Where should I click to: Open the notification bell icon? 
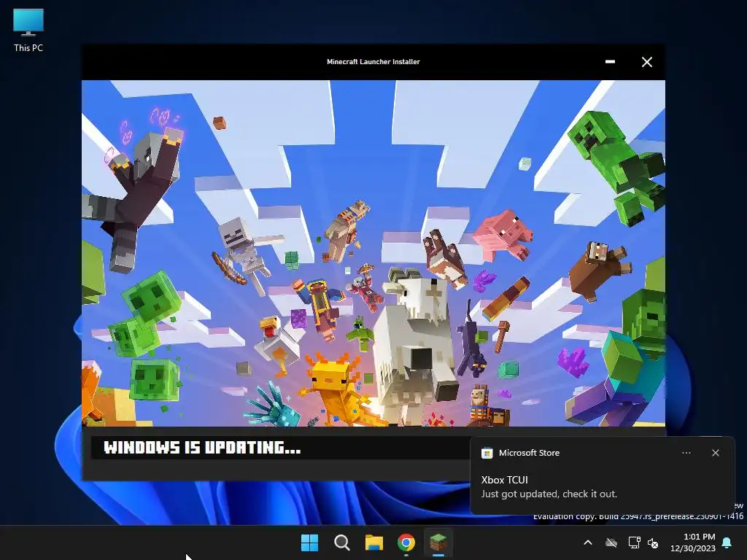[727, 542]
